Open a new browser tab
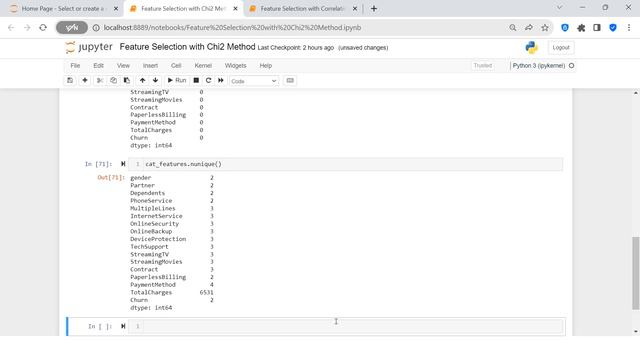The image size is (640, 360). 374,9
